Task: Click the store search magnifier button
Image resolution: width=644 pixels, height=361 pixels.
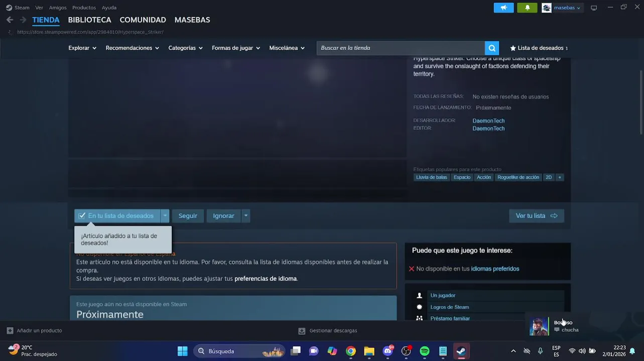Action: click(492, 48)
